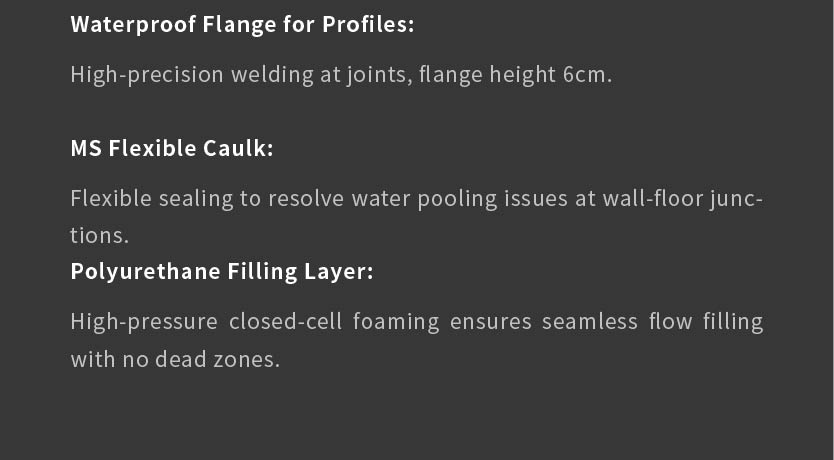834x460 pixels.
Task: Click the final line "with no dead zones."
Action: [175, 359]
